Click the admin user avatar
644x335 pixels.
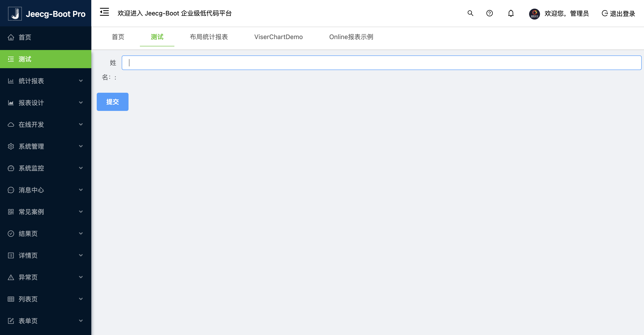[x=534, y=14]
